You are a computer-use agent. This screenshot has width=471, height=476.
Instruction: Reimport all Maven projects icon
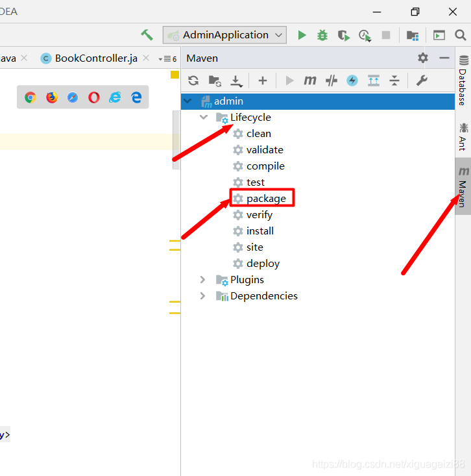coord(193,81)
